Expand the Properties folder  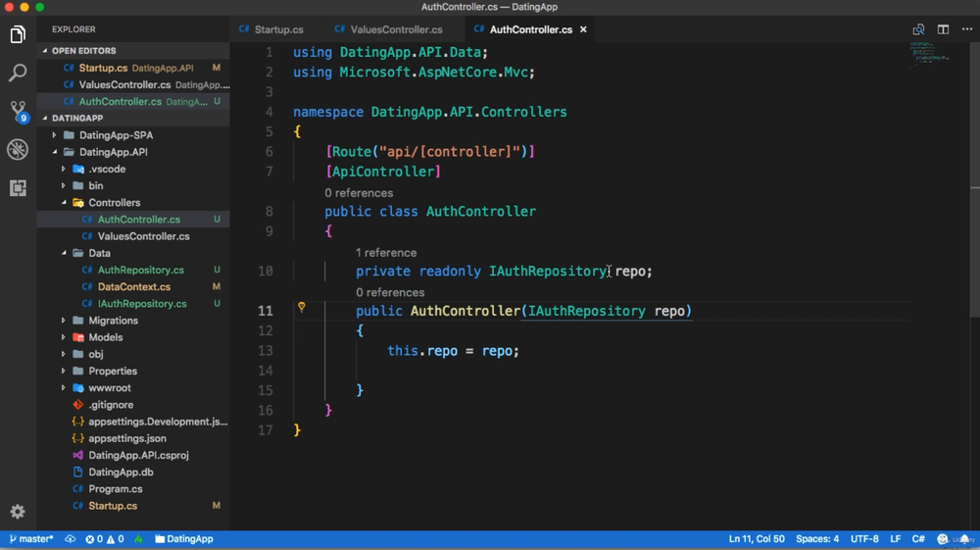[133, 371]
